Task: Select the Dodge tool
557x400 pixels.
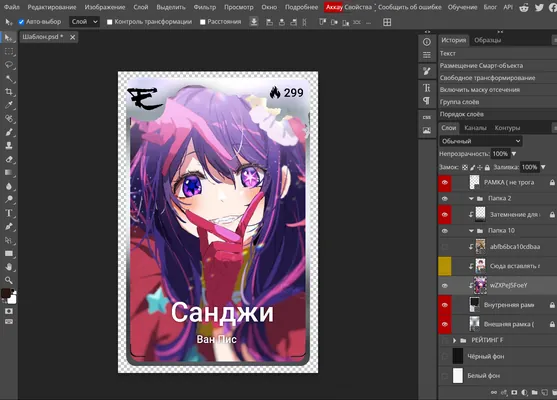Action: [x=9, y=199]
